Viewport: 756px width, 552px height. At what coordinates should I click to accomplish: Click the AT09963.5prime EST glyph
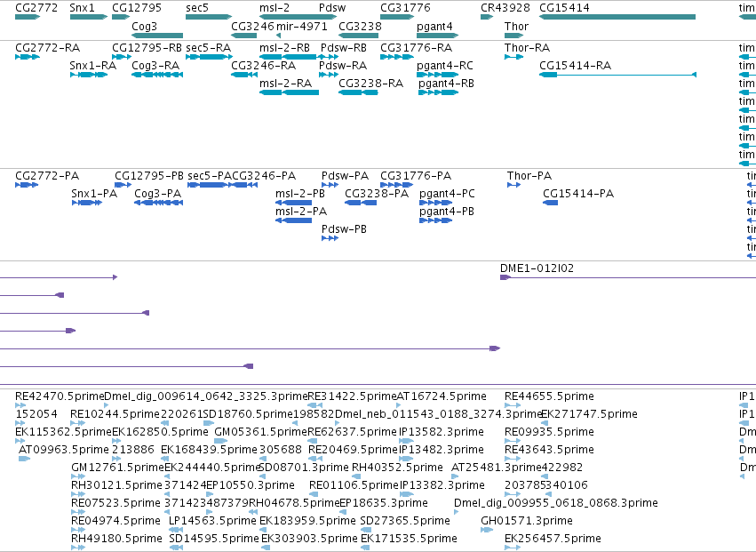click(25, 459)
